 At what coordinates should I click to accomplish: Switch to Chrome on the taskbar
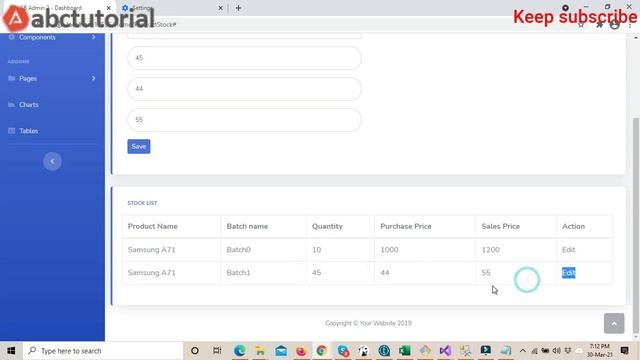click(x=322, y=351)
